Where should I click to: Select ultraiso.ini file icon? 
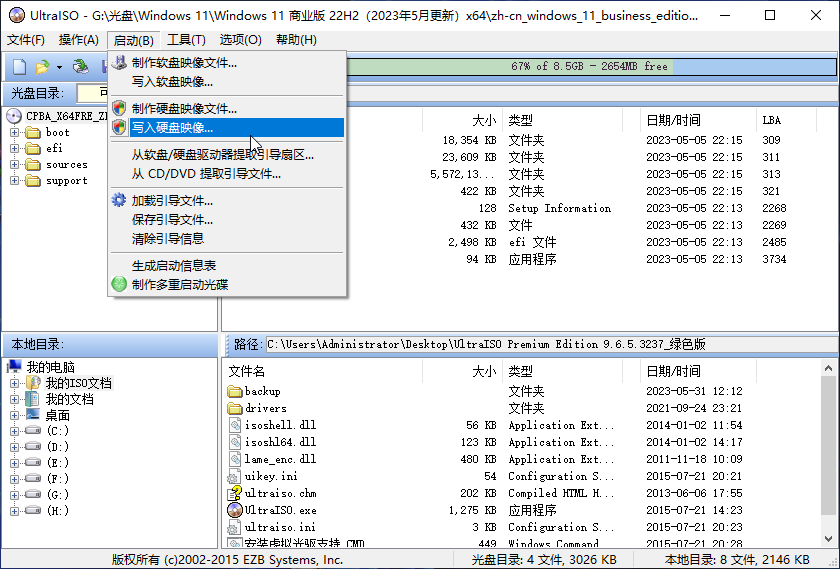click(x=235, y=527)
